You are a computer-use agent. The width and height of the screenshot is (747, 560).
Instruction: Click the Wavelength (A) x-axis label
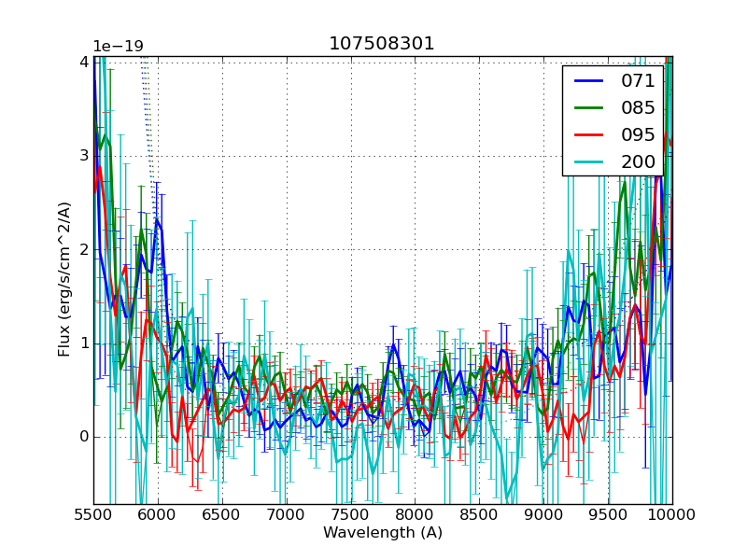[383, 533]
